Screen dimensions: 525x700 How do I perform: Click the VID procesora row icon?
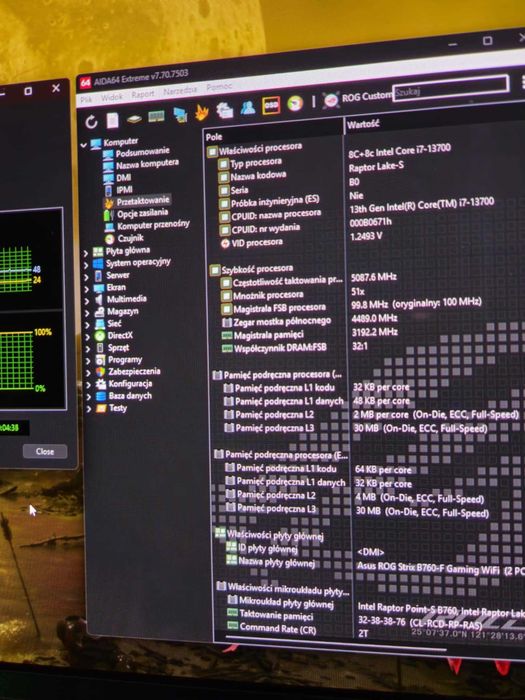click(x=225, y=244)
